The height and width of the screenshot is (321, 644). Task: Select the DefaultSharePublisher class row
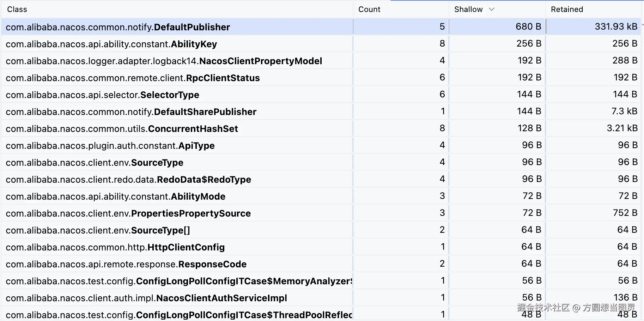[131, 112]
